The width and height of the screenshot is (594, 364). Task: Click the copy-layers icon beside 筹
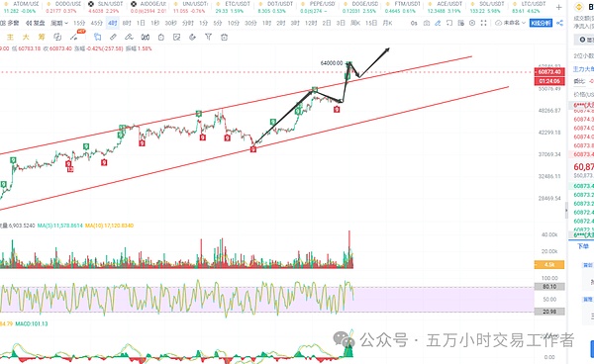pyautogui.click(x=57, y=37)
